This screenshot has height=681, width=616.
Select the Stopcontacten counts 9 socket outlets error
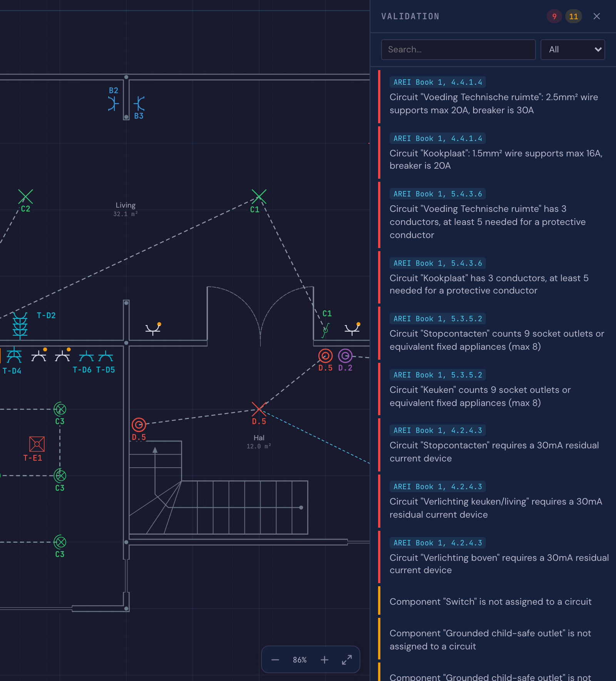coord(496,333)
